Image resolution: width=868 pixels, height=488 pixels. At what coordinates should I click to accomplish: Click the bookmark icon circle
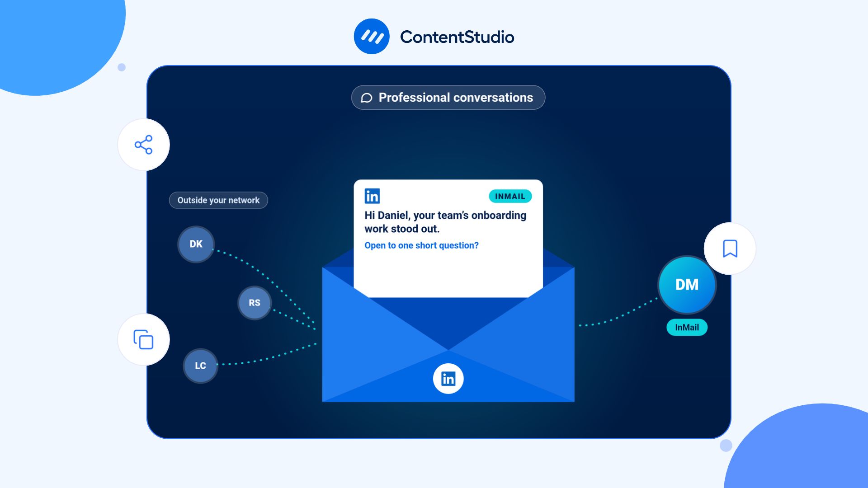coord(730,249)
